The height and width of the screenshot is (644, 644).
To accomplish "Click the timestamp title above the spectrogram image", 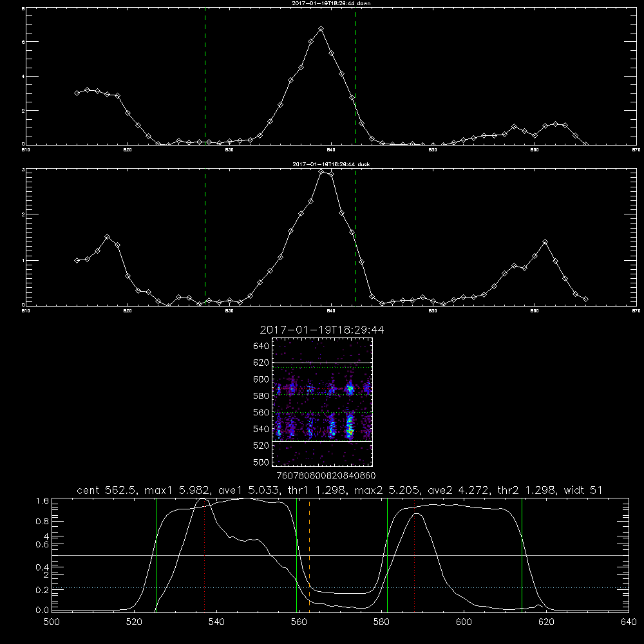I will pos(322,330).
